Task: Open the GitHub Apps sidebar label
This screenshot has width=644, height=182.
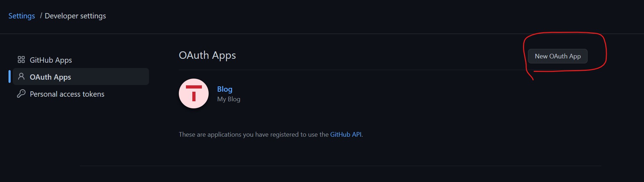Action: pos(51,60)
